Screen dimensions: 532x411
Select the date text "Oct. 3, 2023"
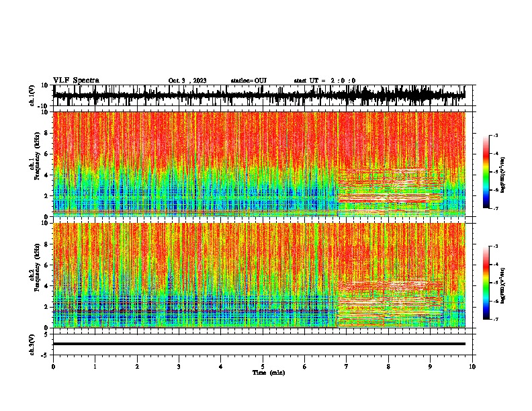187,81
